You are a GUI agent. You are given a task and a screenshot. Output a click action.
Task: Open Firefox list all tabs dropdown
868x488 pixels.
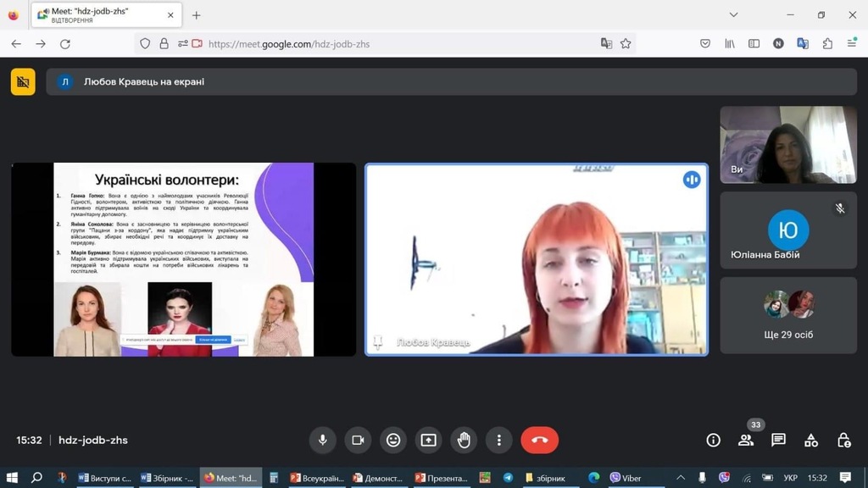click(x=733, y=15)
